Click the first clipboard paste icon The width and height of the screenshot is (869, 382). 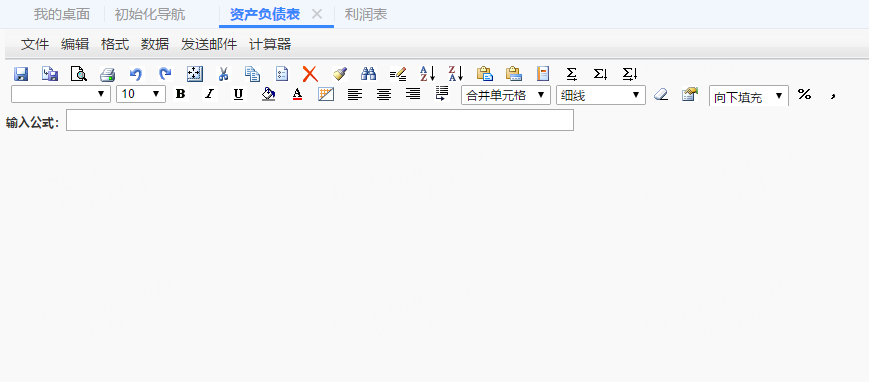click(x=485, y=74)
